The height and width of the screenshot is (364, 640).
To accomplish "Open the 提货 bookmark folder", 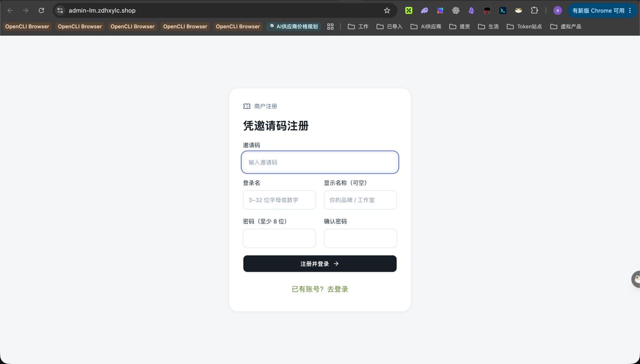I will point(460,27).
